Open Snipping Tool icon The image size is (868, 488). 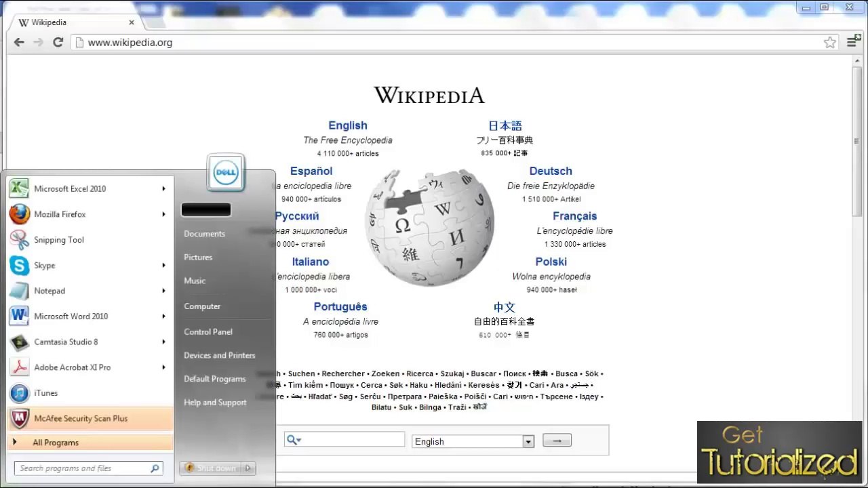click(x=19, y=240)
